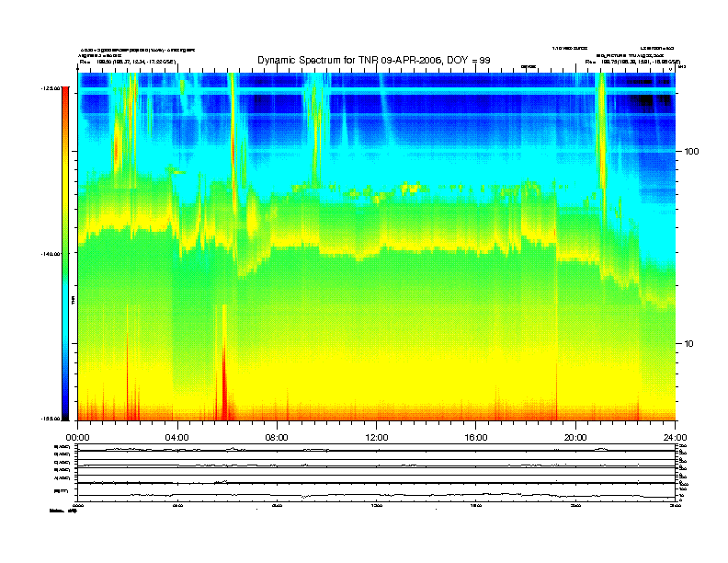
Task: Click the -155.00 color scale label
Action: (51, 419)
